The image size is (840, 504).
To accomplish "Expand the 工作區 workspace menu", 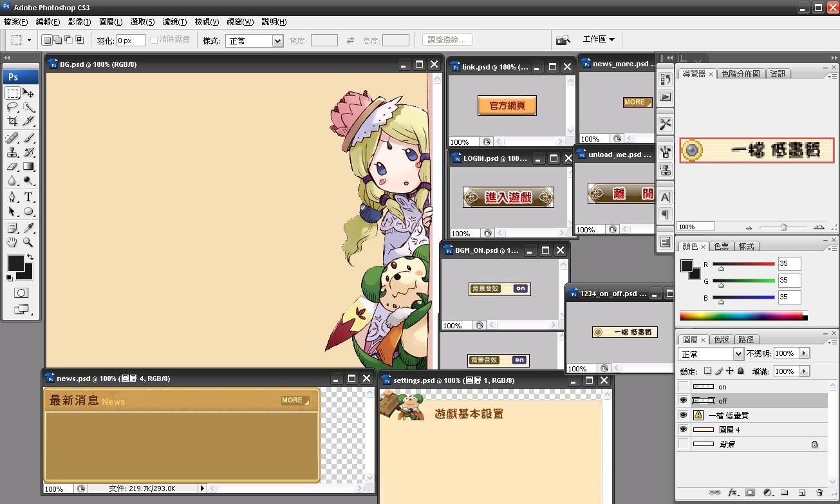I will coord(599,39).
